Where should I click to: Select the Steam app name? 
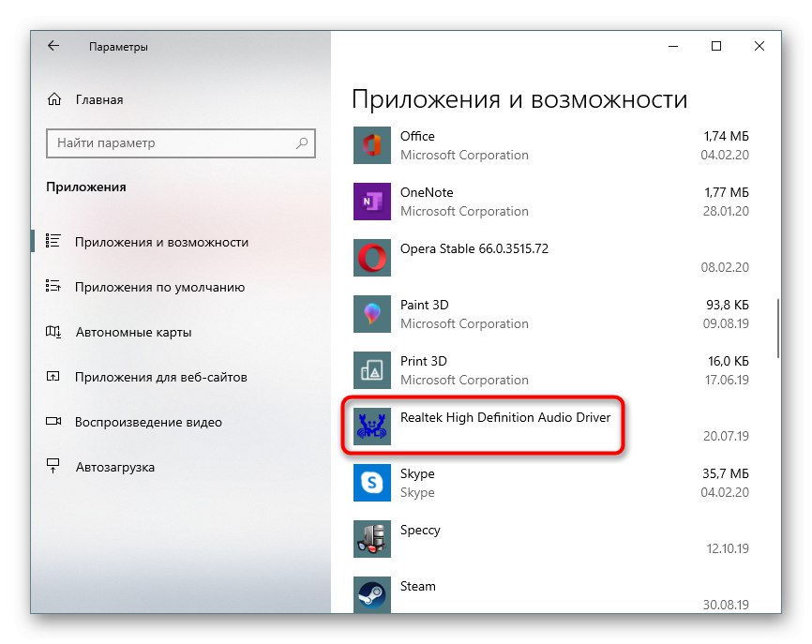click(x=418, y=586)
